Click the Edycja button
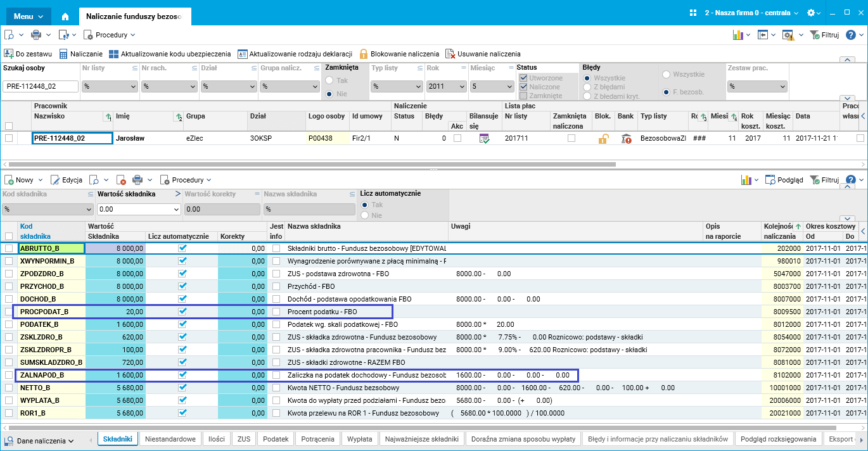Screen dimensions: 868x451 [67, 180]
